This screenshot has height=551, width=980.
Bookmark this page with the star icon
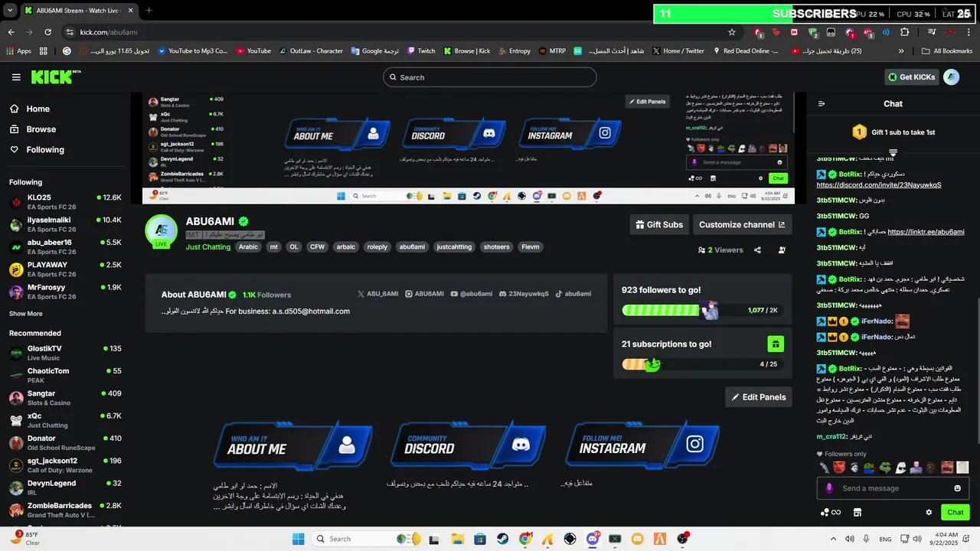732,32
